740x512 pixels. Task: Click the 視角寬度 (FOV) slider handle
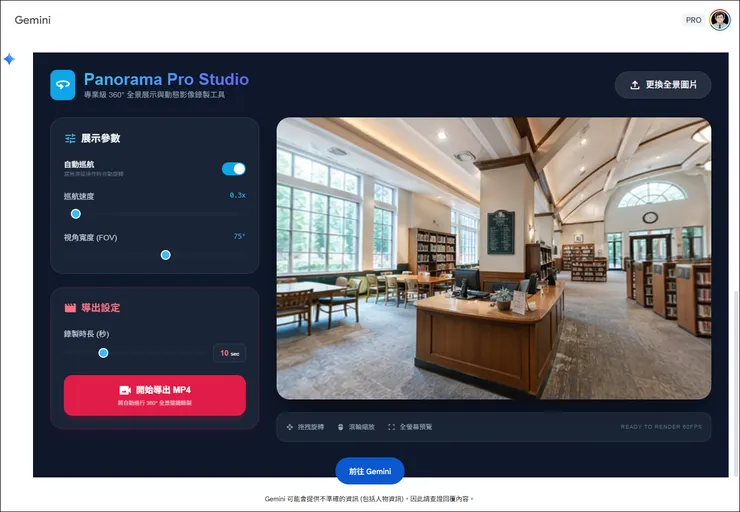click(x=166, y=255)
